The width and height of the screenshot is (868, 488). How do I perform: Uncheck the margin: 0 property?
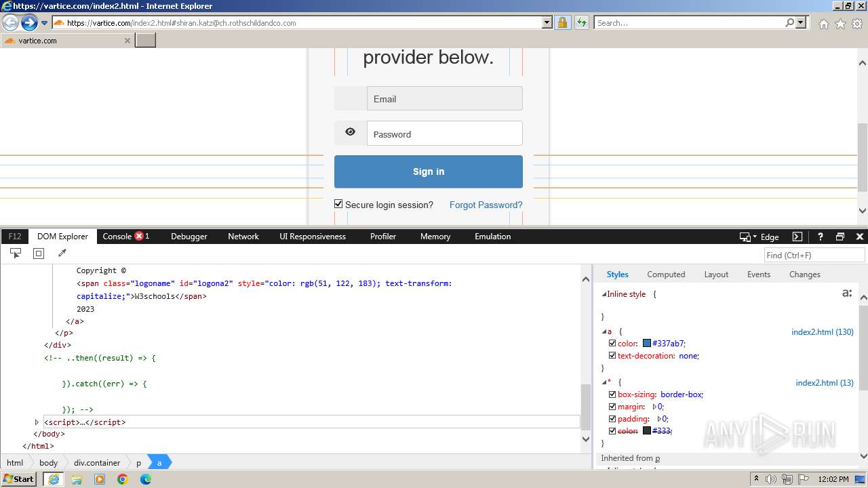tap(612, 407)
